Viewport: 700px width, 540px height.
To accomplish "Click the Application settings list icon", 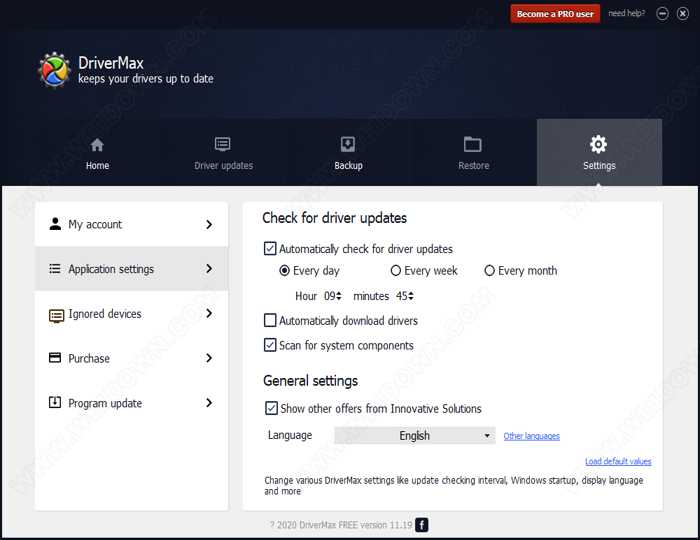I will [55, 269].
